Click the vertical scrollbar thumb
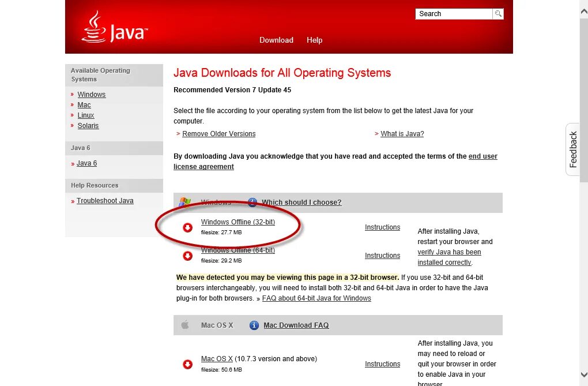Viewport: 588px width, 386px height. coord(584,99)
